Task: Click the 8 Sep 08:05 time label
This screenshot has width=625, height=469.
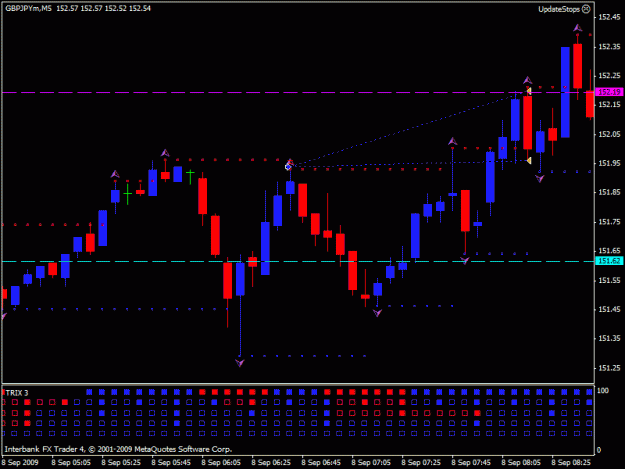Action: click(x=521, y=463)
